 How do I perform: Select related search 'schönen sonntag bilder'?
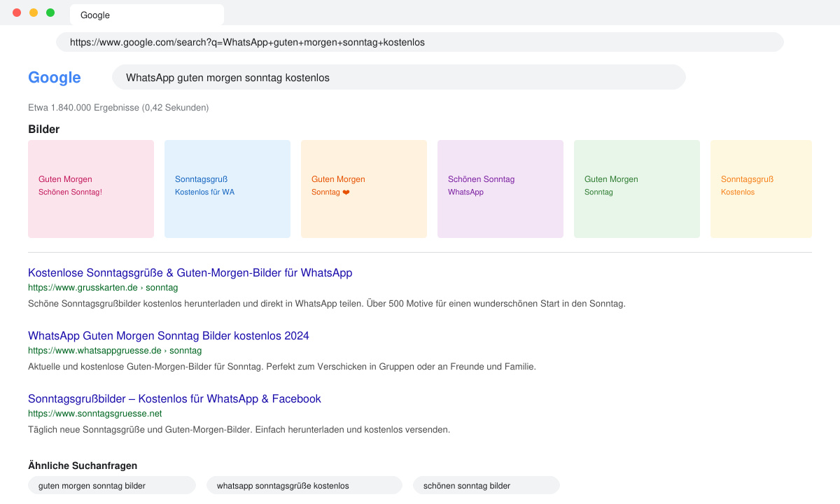pos(486,485)
